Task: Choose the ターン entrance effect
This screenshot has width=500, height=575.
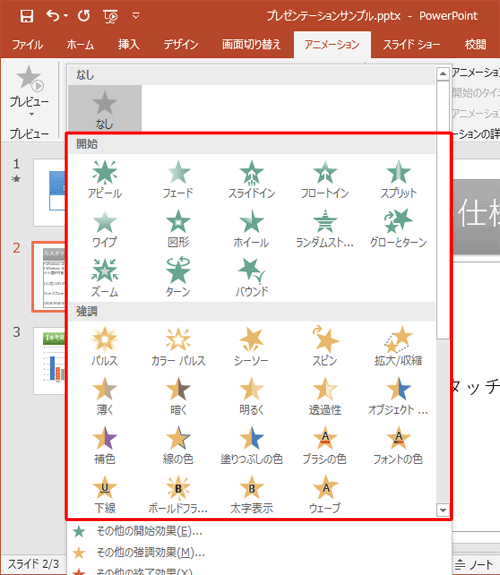Action: (178, 278)
